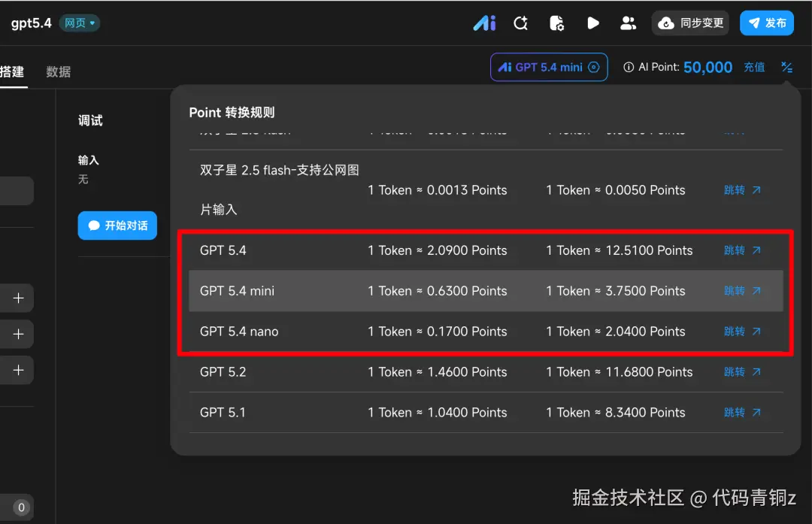Switch to the 搭建 tab

pyautogui.click(x=13, y=71)
